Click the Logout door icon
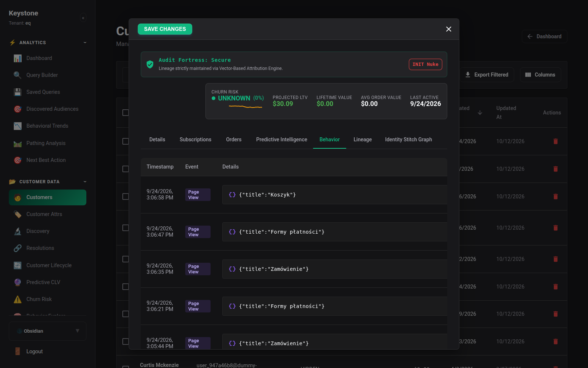 click(18, 351)
